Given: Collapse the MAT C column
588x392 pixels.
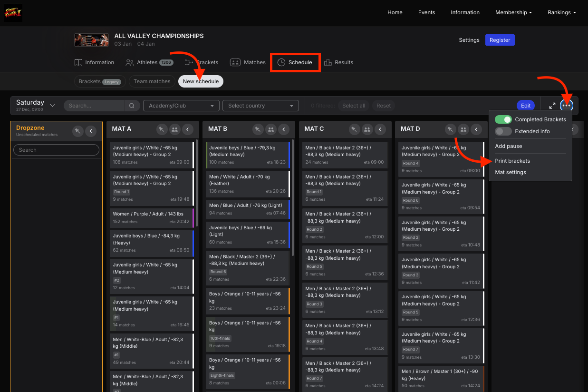Looking at the screenshot, I should 380,129.
